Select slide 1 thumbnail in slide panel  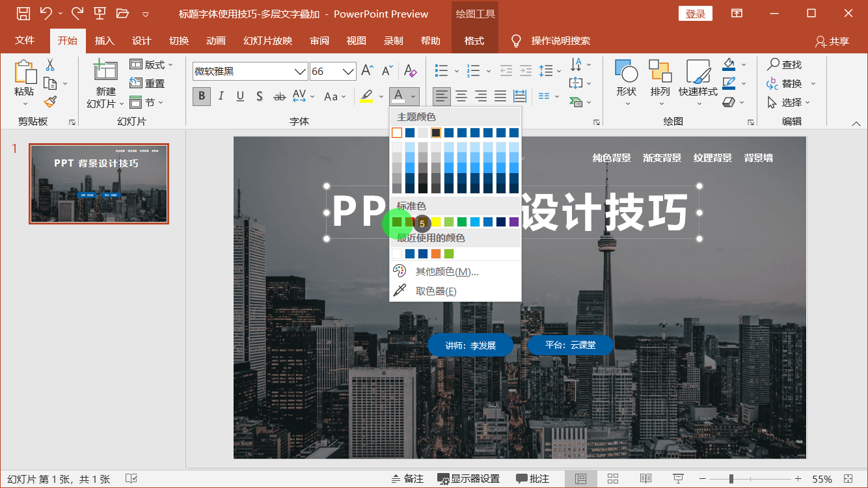click(99, 183)
